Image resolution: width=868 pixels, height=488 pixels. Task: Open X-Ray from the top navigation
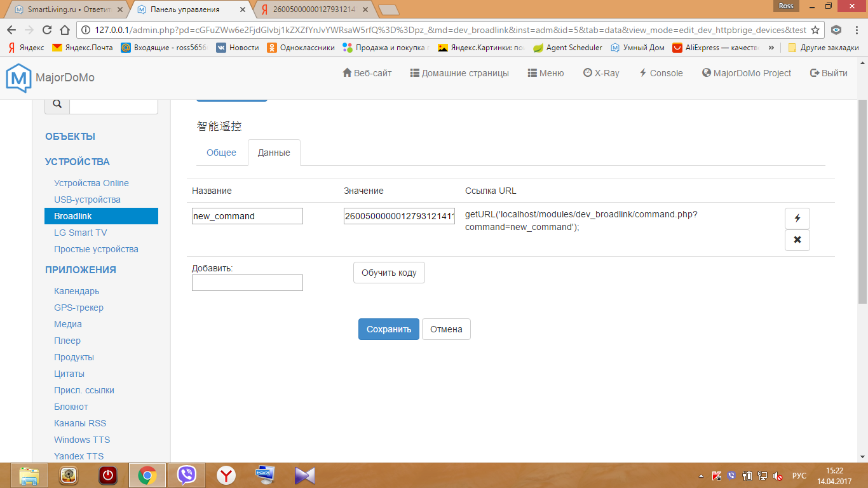pyautogui.click(x=601, y=73)
